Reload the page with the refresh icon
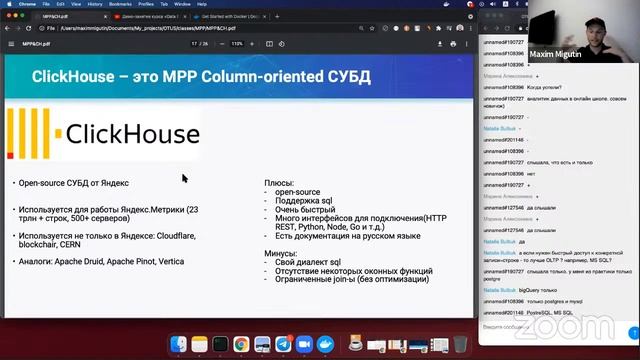Image resolution: width=640 pixels, height=360 pixels. pyautogui.click(x=28, y=28)
